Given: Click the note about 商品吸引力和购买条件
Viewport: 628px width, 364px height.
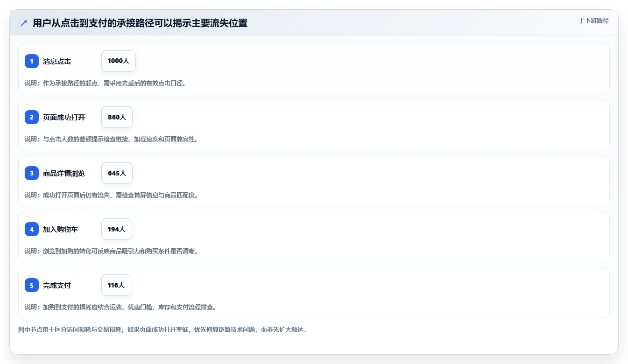Looking at the screenshot, I should coord(111,251).
